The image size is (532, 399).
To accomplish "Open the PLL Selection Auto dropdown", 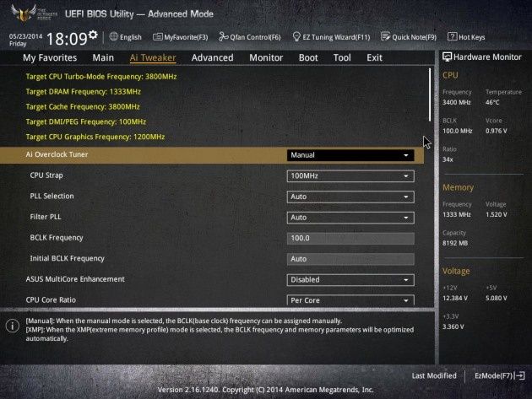I will click(350, 197).
